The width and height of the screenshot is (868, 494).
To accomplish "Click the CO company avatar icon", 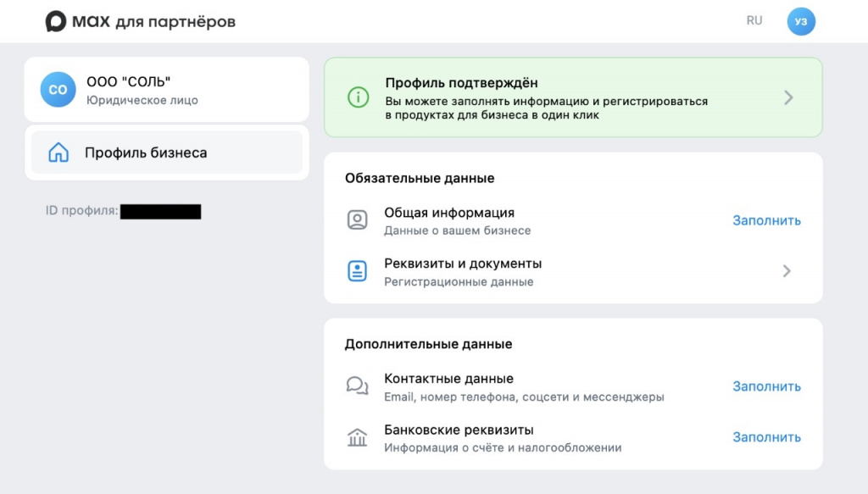I will [x=56, y=90].
